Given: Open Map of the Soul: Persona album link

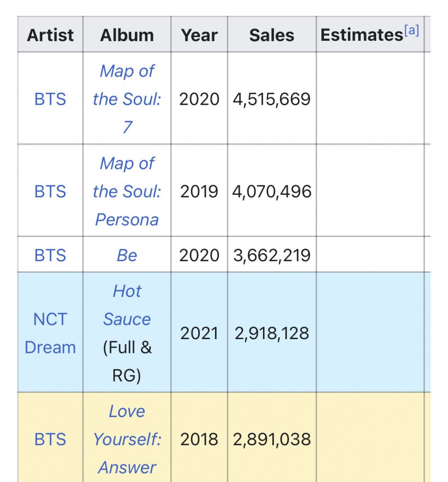Looking at the screenshot, I should coord(127,191).
